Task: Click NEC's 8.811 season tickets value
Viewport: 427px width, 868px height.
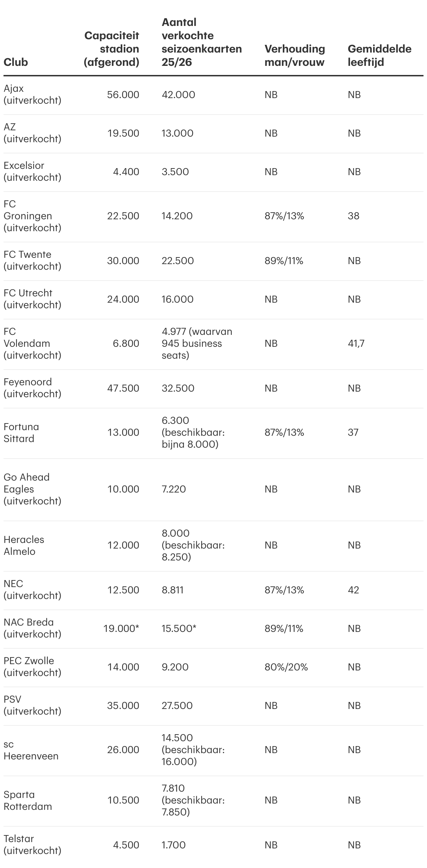Action: [x=173, y=590]
